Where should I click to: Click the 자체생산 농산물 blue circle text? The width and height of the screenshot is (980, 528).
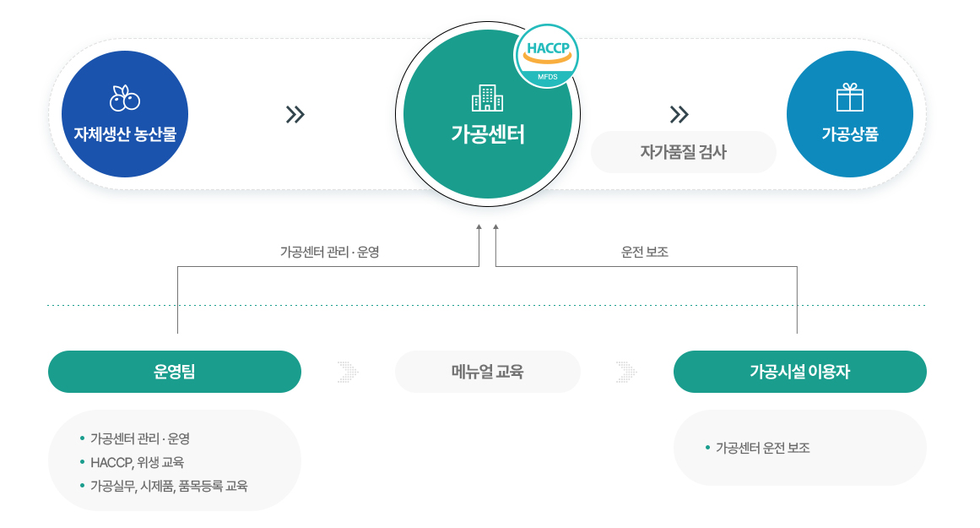click(x=125, y=133)
